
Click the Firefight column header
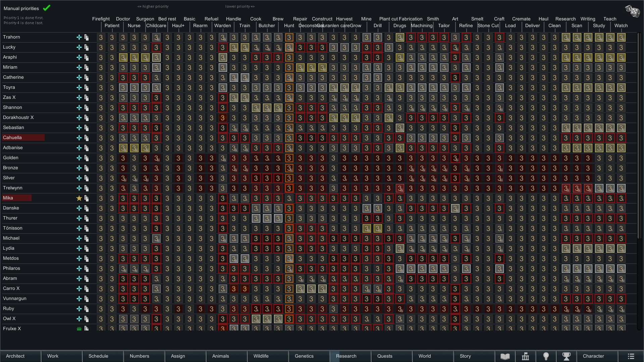(101, 19)
